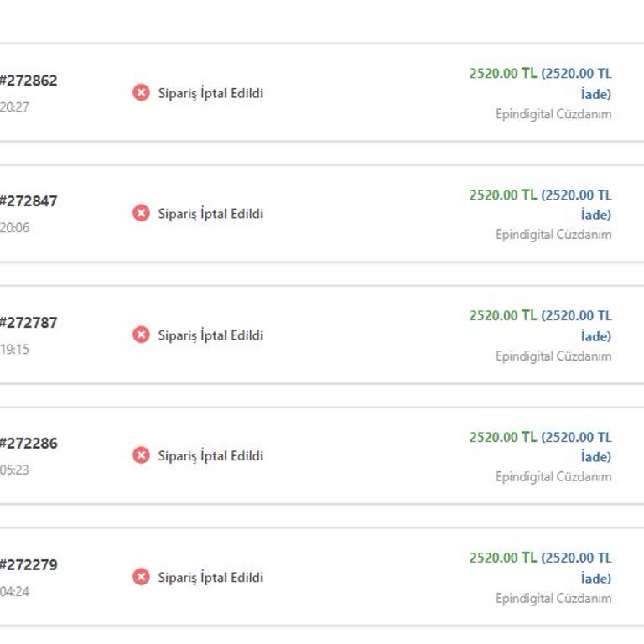Viewport: 644px width, 644px height.
Task: Click red cancelled icon for order #272279
Action: pyautogui.click(x=141, y=577)
